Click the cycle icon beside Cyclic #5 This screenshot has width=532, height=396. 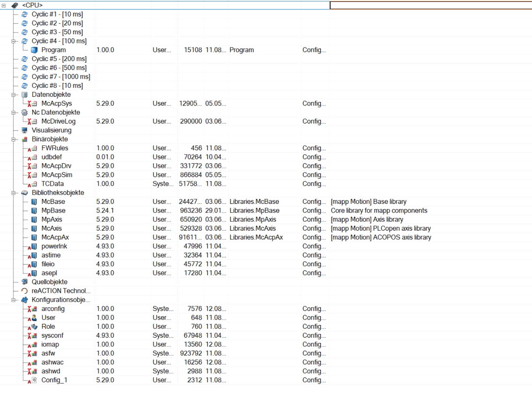(x=25, y=59)
